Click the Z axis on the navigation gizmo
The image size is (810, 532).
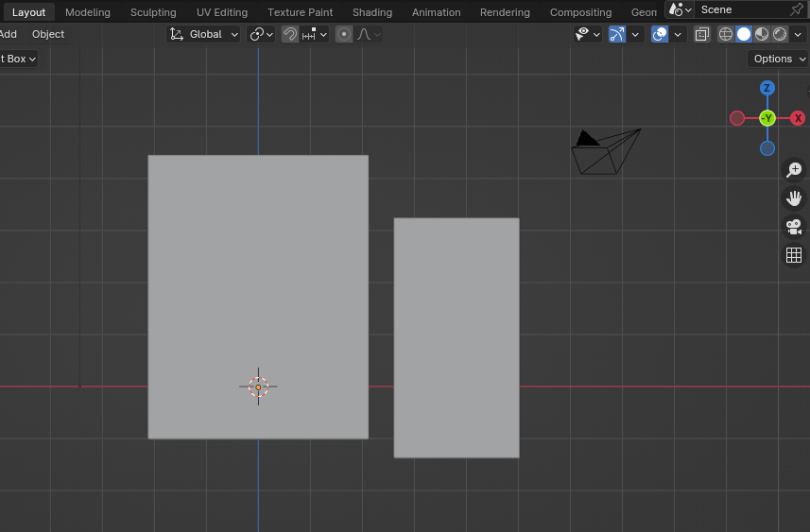point(767,88)
